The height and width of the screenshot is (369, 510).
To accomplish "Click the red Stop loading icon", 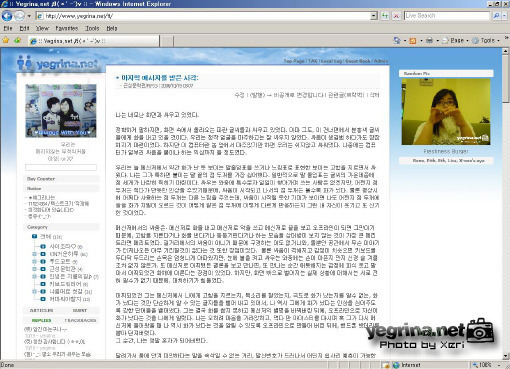I will click(x=396, y=16).
